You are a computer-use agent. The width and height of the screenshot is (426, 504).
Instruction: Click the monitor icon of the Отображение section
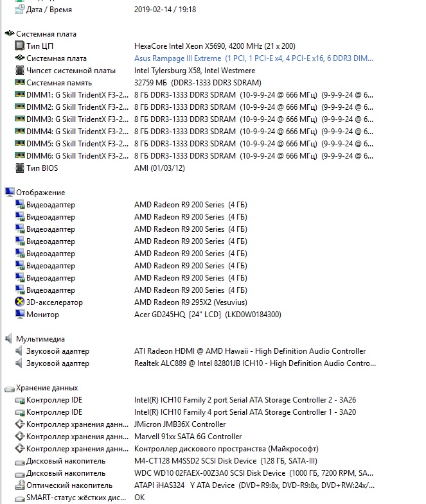tap(10, 192)
